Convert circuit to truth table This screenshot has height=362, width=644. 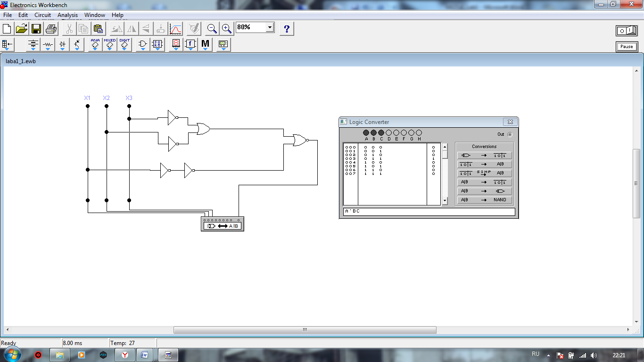pos(485,156)
